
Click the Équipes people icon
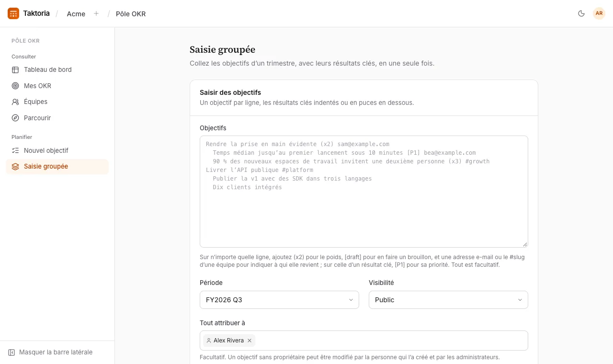(15, 102)
